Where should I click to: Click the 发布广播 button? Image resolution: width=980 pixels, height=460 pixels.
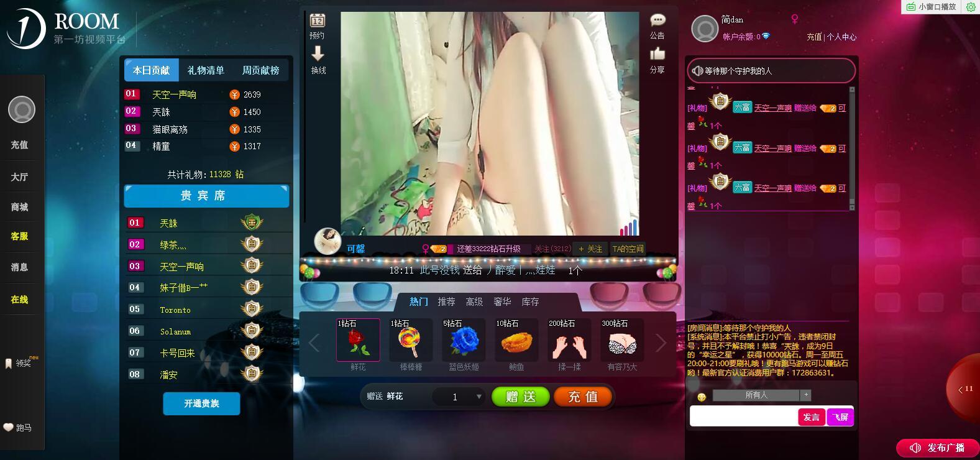coord(938,448)
